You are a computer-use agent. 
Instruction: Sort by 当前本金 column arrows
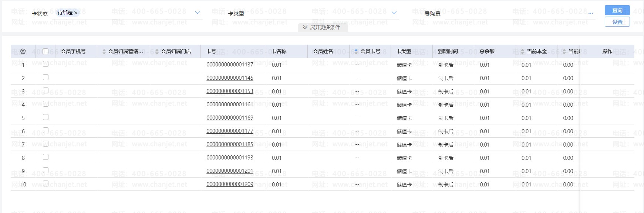click(x=523, y=51)
